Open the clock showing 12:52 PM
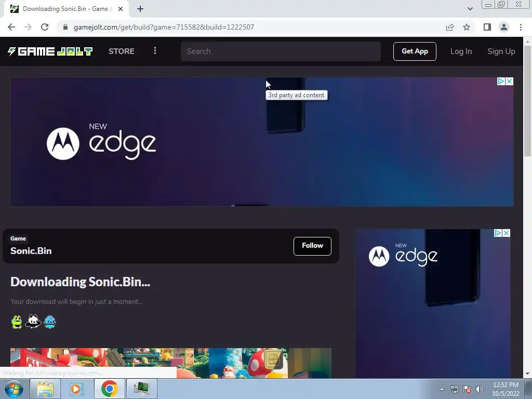This screenshot has height=399, width=532. pyautogui.click(x=506, y=389)
